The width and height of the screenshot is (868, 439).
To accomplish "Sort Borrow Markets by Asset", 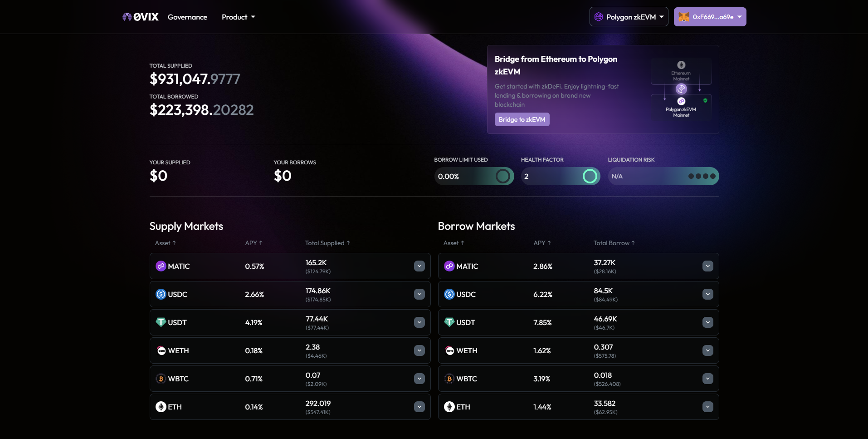I will click(454, 243).
